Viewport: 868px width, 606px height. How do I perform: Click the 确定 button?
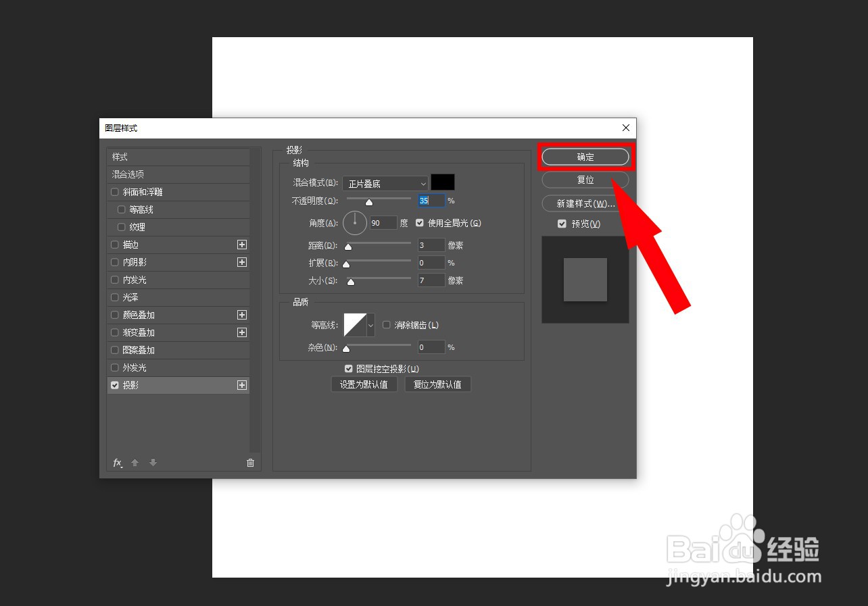coord(585,157)
